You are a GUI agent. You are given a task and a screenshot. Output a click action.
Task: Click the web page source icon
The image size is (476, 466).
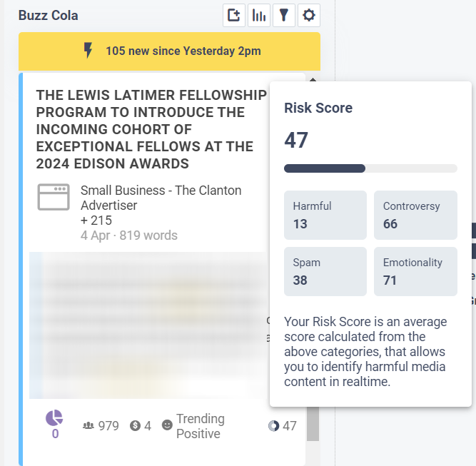pos(54,198)
